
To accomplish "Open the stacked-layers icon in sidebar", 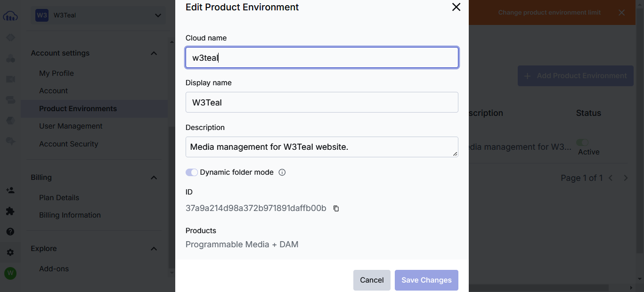I will (x=10, y=100).
